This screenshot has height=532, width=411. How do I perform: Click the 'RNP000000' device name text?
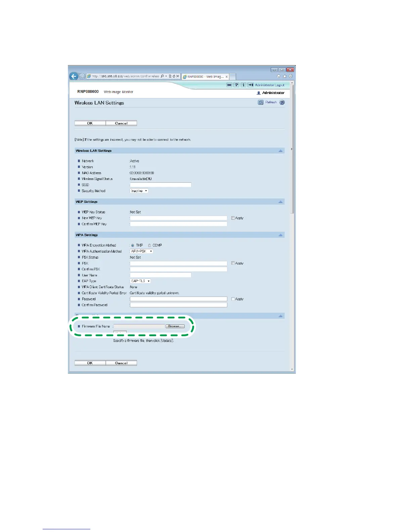click(88, 92)
